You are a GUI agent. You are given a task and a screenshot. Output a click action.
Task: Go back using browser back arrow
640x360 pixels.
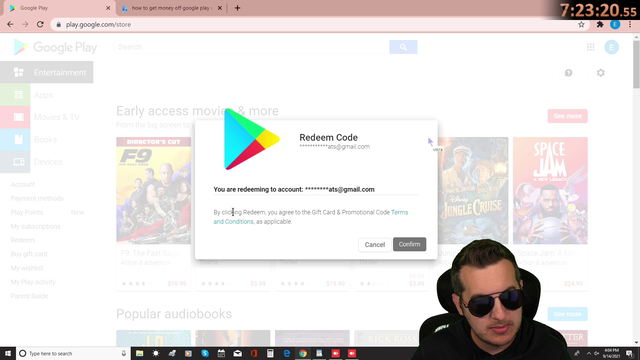click(x=10, y=24)
